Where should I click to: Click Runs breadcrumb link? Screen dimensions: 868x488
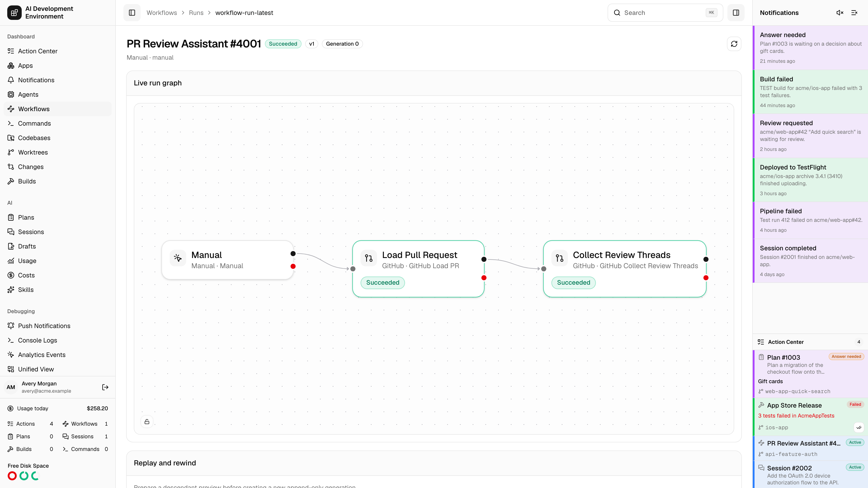click(196, 13)
